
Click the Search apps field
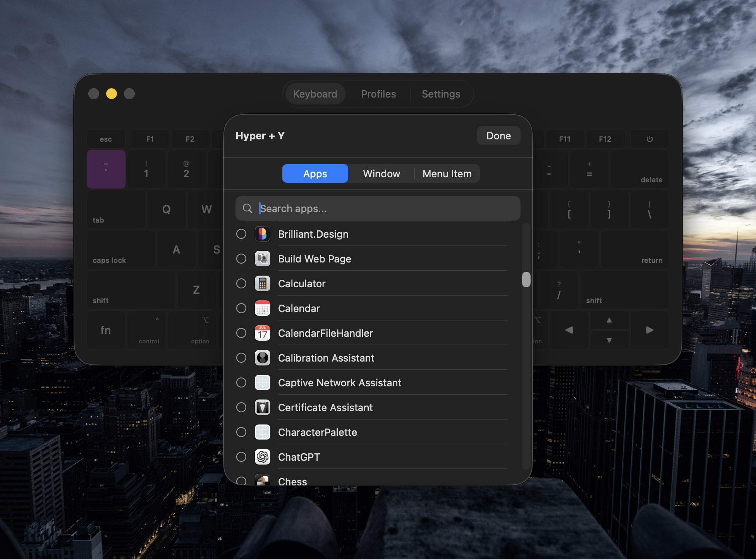[x=378, y=209]
